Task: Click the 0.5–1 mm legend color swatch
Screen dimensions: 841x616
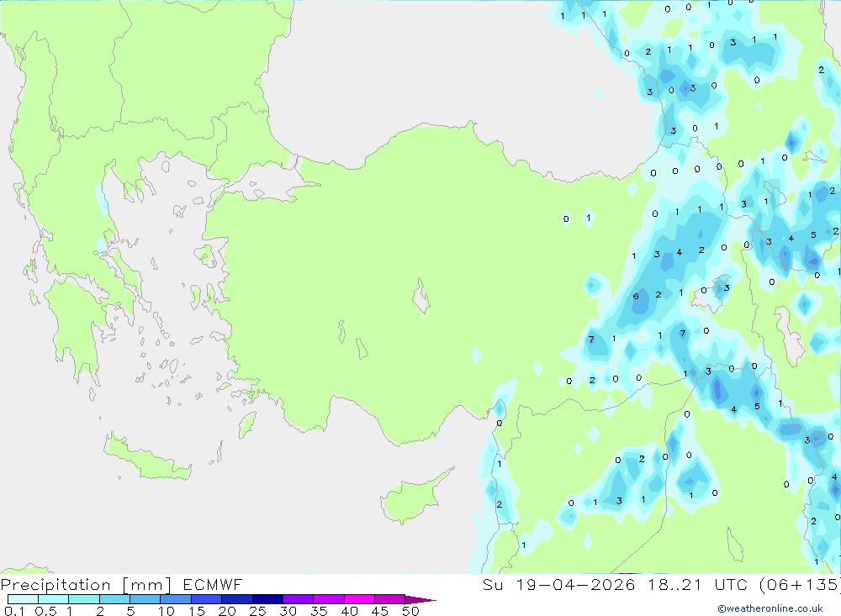Action: coord(54,599)
